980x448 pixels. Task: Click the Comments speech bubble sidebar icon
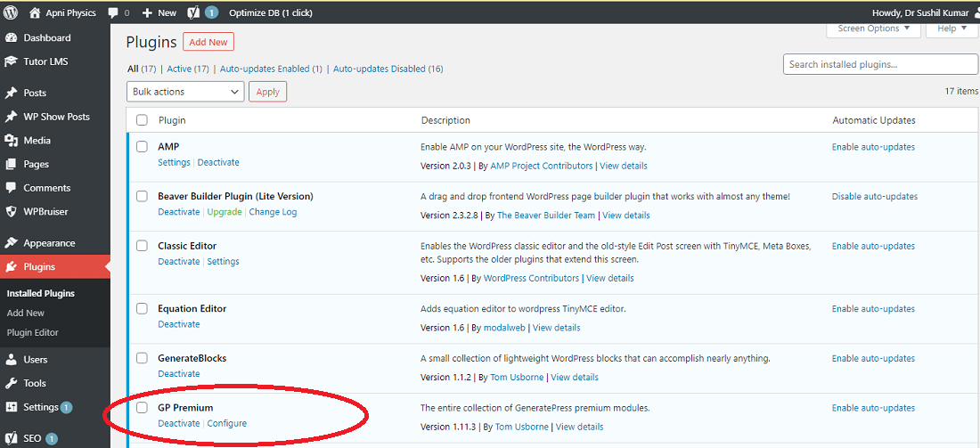point(11,188)
